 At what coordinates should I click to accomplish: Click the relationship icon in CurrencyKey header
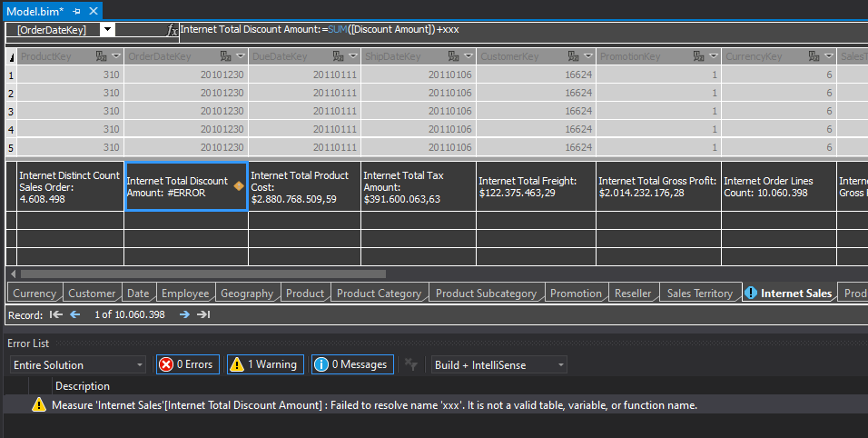814,56
